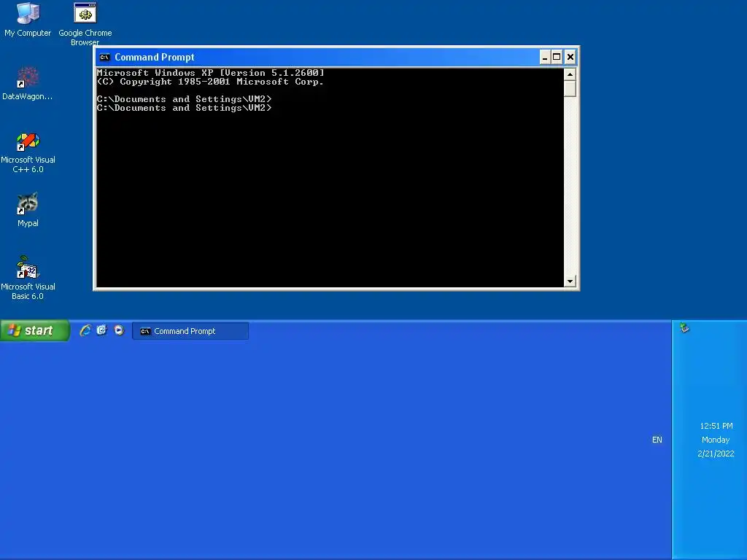This screenshot has height=560, width=747.
Task: Close the Command Prompt window
Action: pyautogui.click(x=570, y=57)
